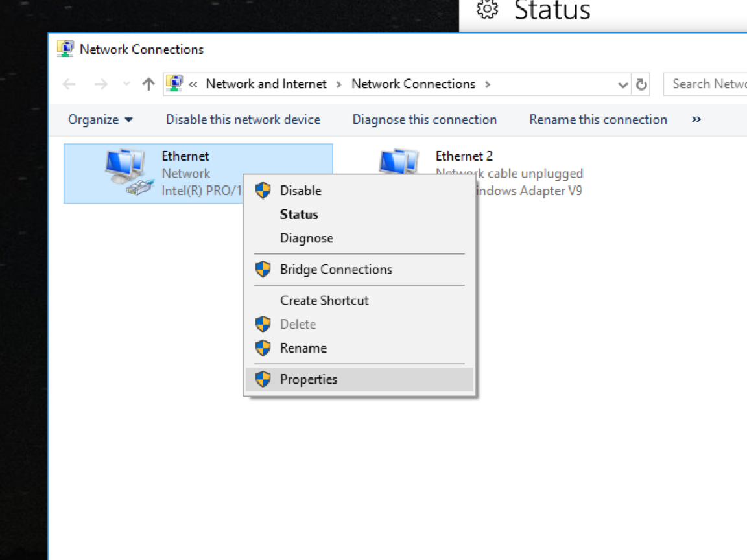Select the Ethernet adapter icon
The height and width of the screenshot is (560, 747).
click(x=128, y=172)
